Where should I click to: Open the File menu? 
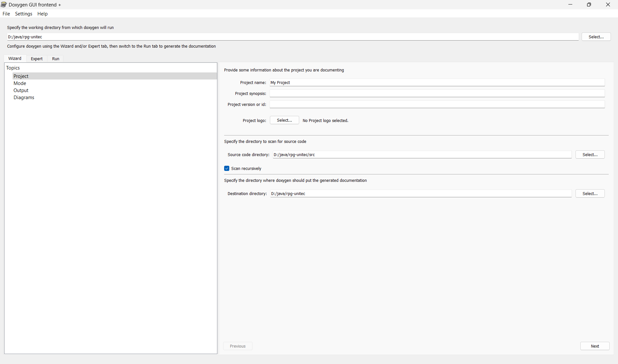6,14
